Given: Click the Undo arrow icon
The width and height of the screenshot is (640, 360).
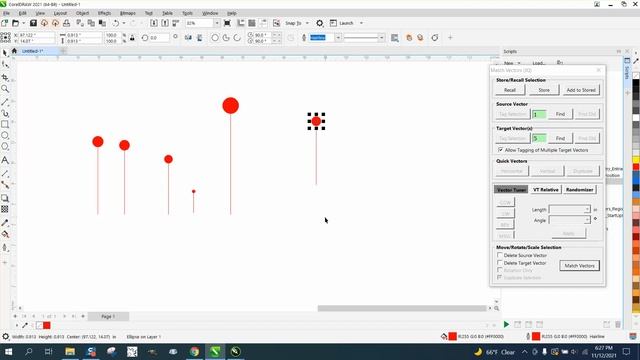Looking at the screenshot, I should tap(116, 23).
